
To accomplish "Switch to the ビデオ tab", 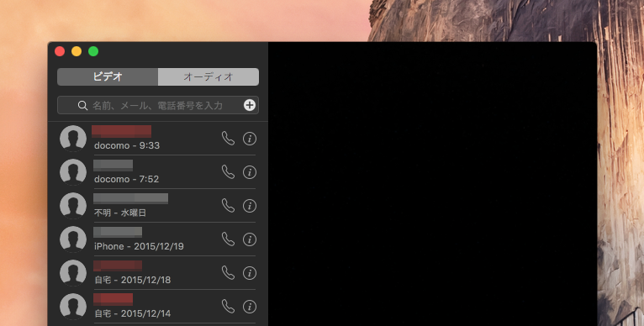I will 108,76.
